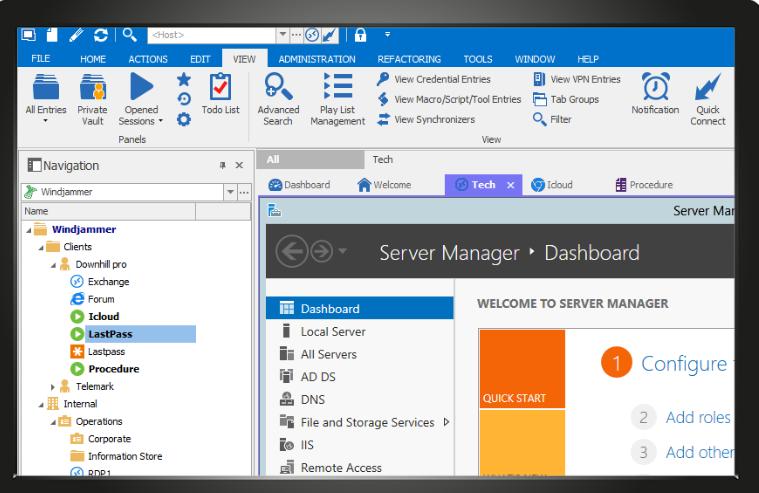Expand File and Storage Services arrow
The width and height of the screenshot is (759, 493).
click(x=446, y=422)
